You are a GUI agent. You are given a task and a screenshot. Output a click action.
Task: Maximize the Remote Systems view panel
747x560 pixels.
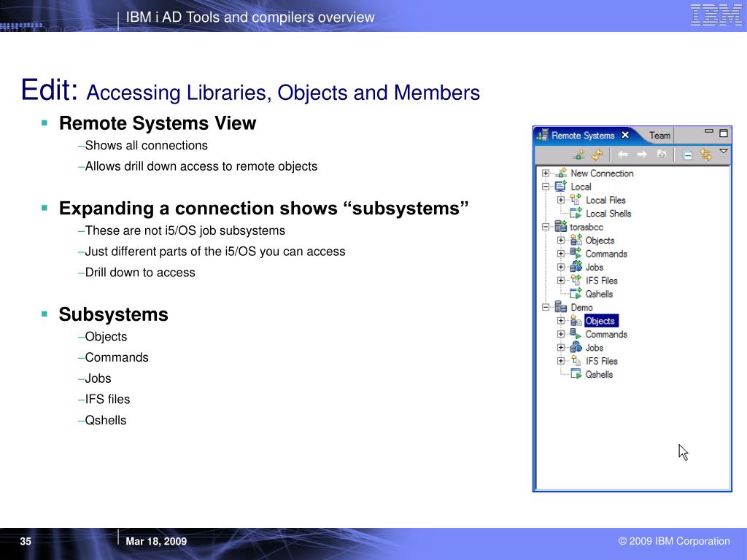(723, 133)
